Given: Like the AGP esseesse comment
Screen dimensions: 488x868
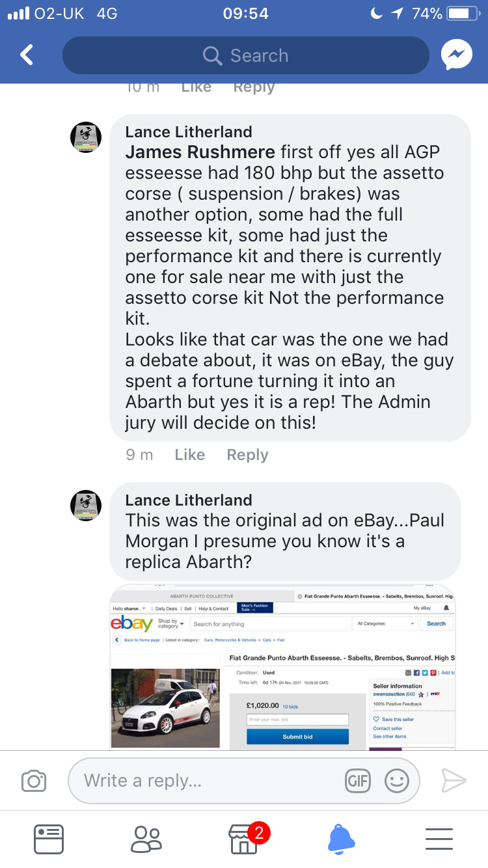Looking at the screenshot, I should point(189,455).
